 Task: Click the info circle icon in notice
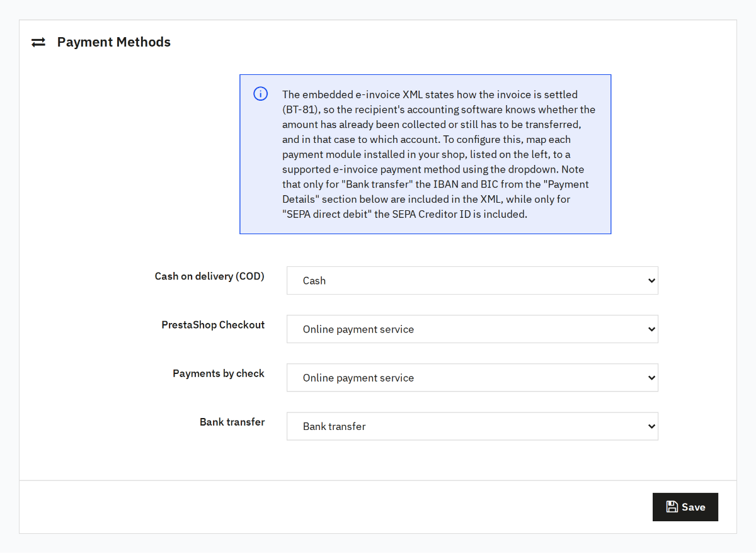coord(260,94)
